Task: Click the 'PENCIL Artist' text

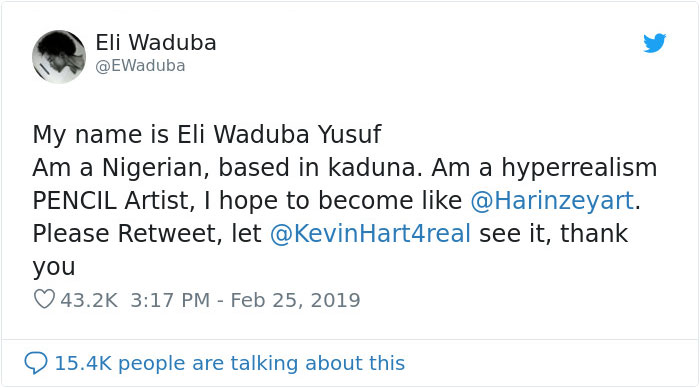Action: 113,201
